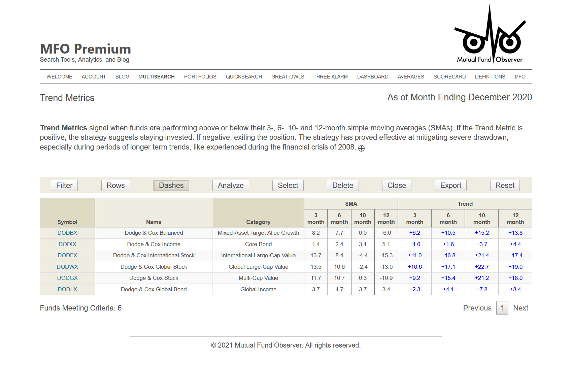Export the table data
This screenshot has height=392, width=572.
pyautogui.click(x=451, y=186)
